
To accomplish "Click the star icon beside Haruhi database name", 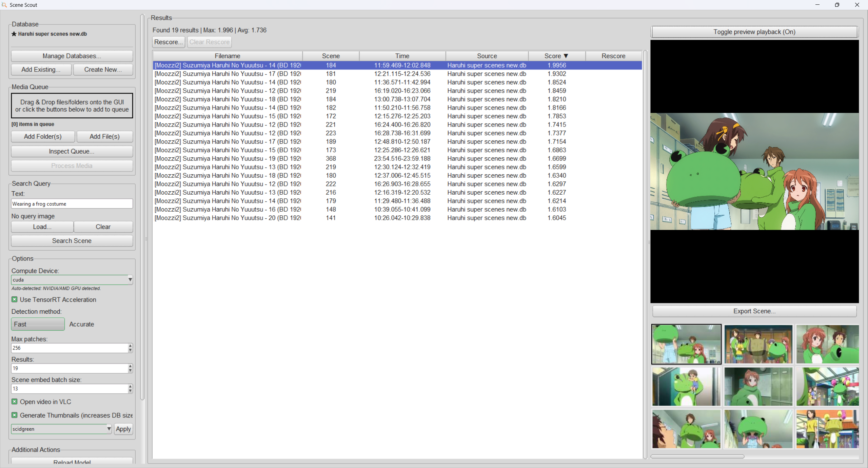I will (14, 34).
